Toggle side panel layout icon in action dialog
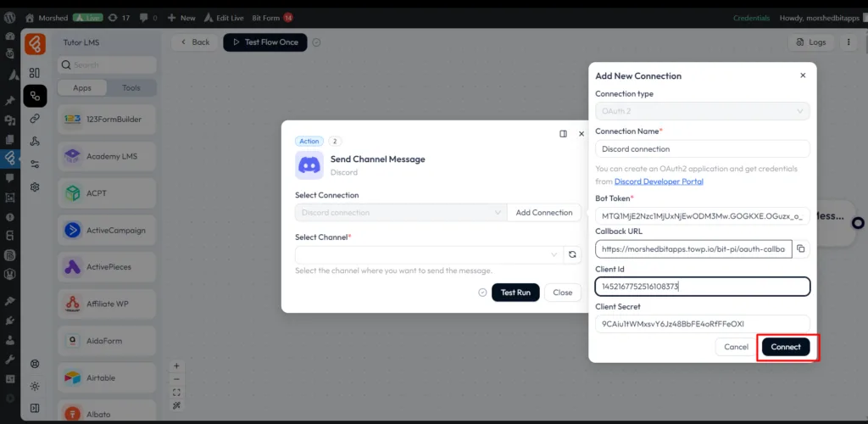The height and width of the screenshot is (424, 868). 563,133
